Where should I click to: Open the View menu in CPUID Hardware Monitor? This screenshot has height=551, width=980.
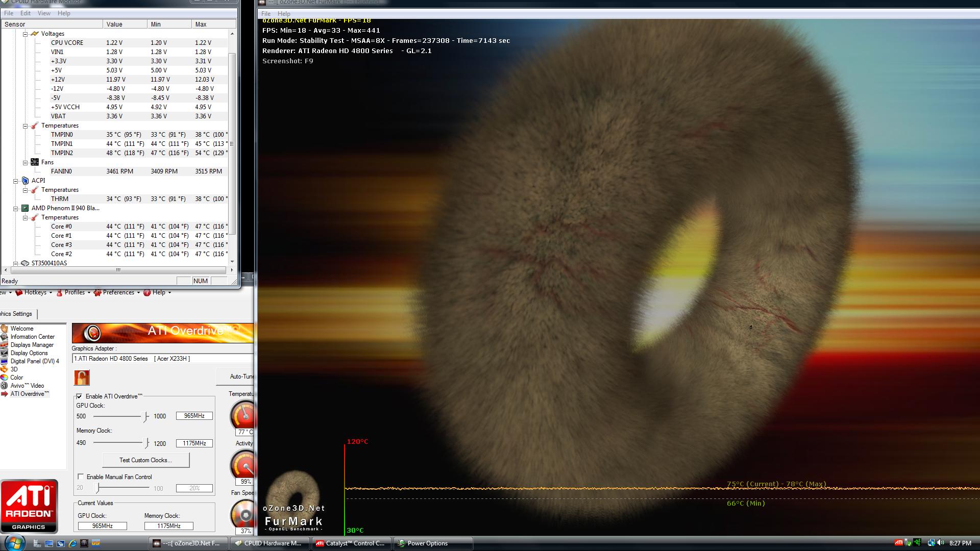42,13
